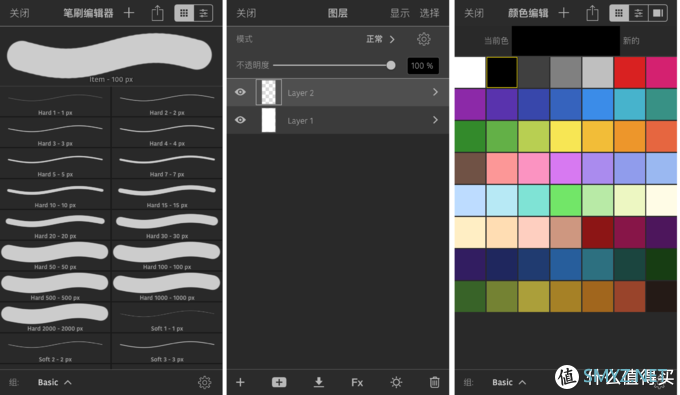This screenshot has width=680, height=395.
Task: Delete layer with trash icon
Action: tap(434, 382)
